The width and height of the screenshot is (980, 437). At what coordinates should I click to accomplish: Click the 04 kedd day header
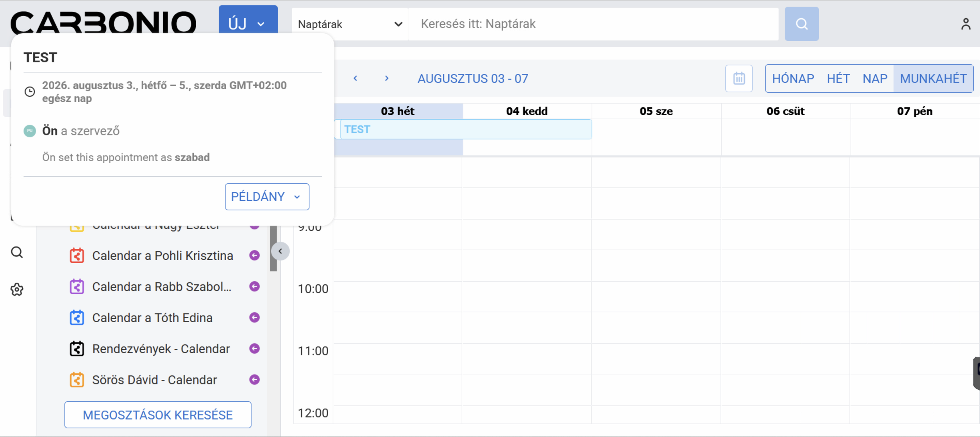[527, 111]
